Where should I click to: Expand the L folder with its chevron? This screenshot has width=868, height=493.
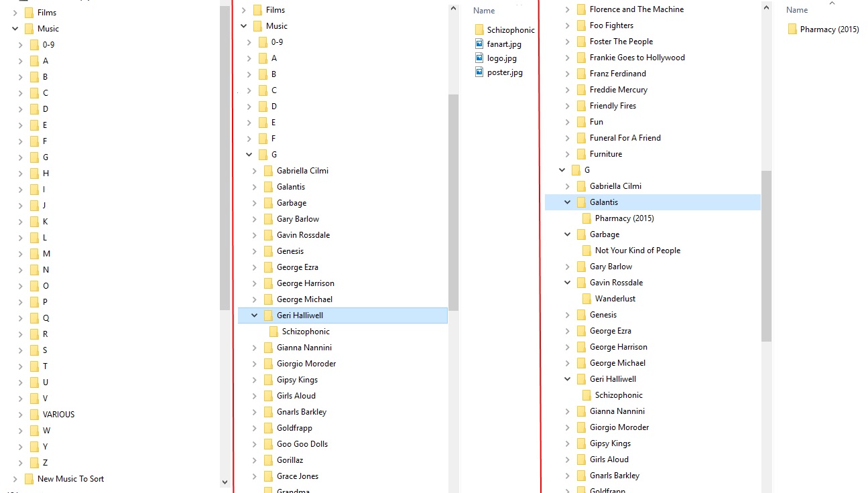(20, 238)
